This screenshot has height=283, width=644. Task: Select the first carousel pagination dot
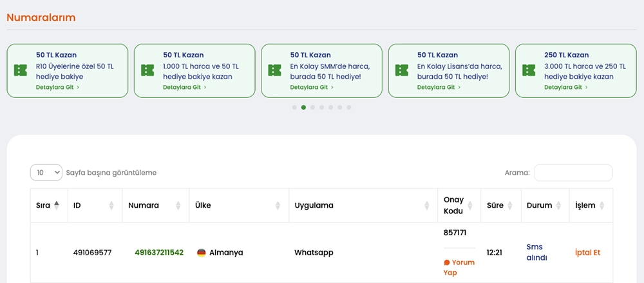(294, 108)
